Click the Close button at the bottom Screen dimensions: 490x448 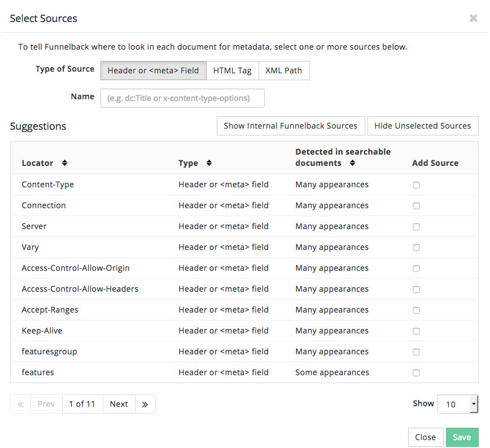point(425,437)
